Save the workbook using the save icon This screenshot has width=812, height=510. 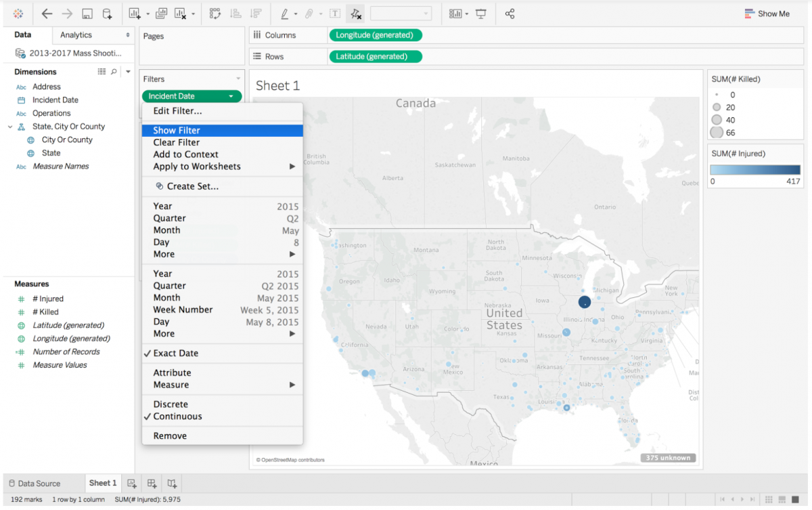point(88,12)
